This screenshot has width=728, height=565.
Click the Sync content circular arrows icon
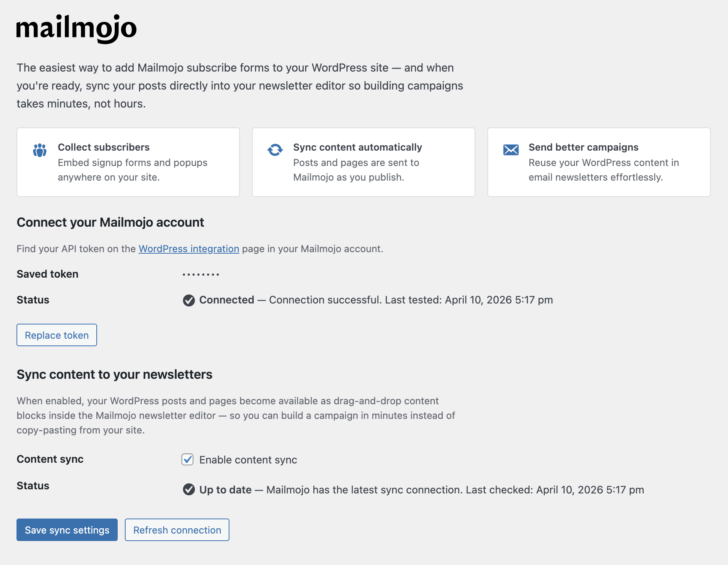(x=275, y=150)
